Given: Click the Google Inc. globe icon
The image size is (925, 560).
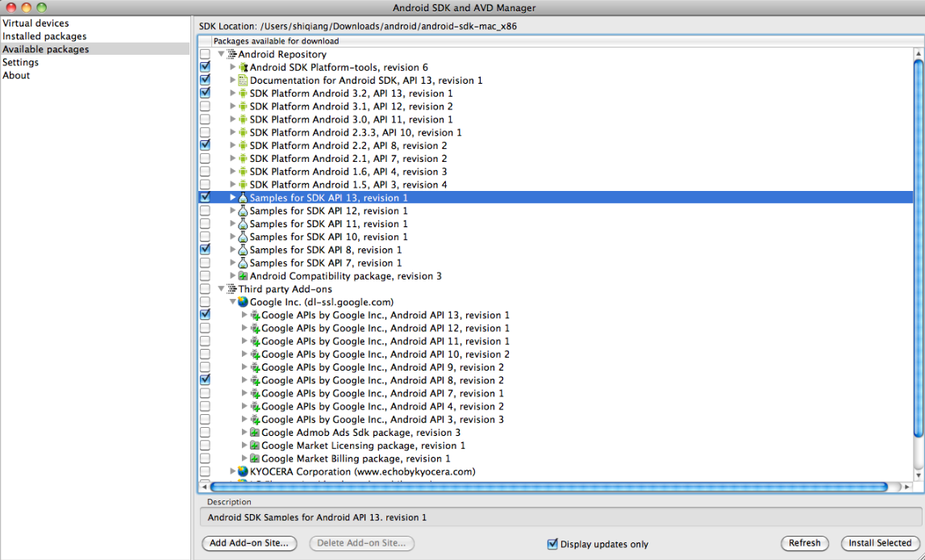Looking at the screenshot, I should click(243, 302).
